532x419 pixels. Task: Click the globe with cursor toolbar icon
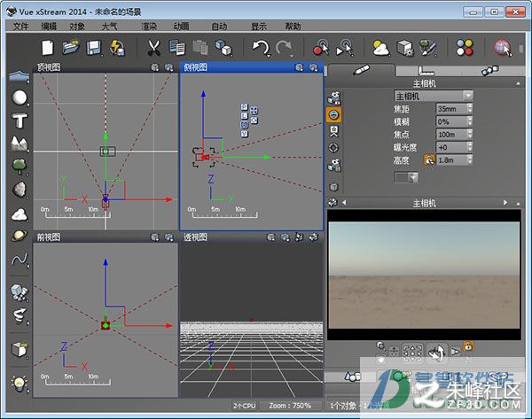click(503, 48)
